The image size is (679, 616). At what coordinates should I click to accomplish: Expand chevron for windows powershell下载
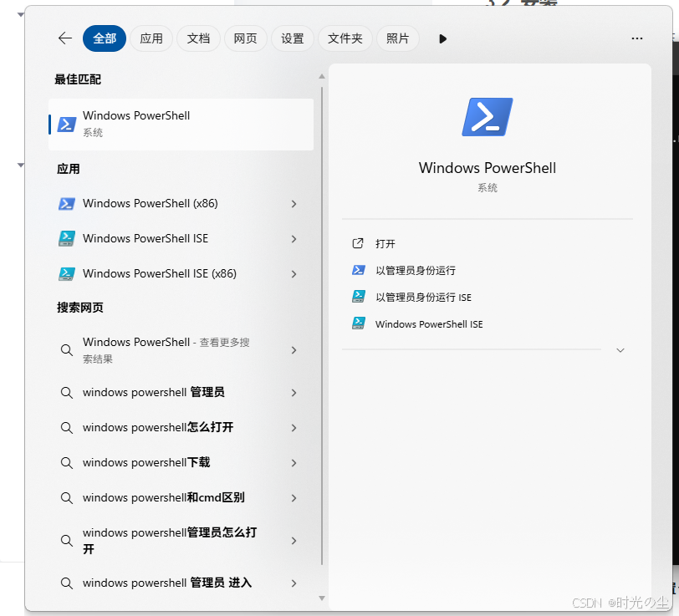[x=294, y=463]
